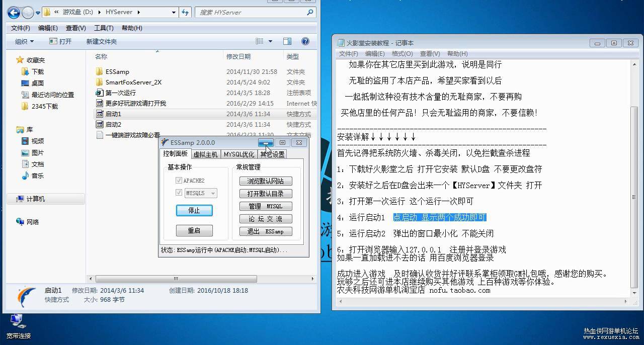Click the 收藏夹 favorites star icon
This screenshot has width=644, height=345.
click(x=20, y=60)
